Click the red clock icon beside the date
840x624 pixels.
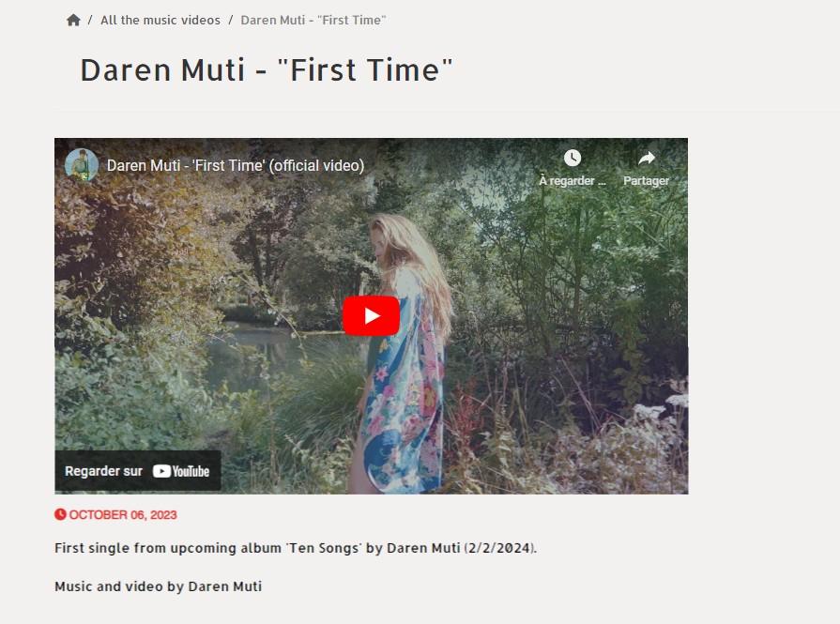[60, 514]
